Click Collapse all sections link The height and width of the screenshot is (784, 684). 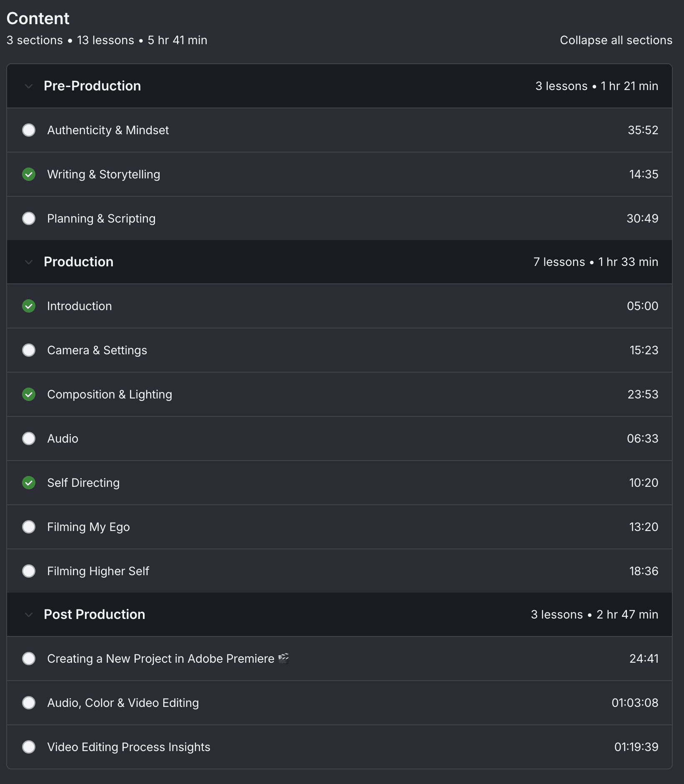(616, 40)
